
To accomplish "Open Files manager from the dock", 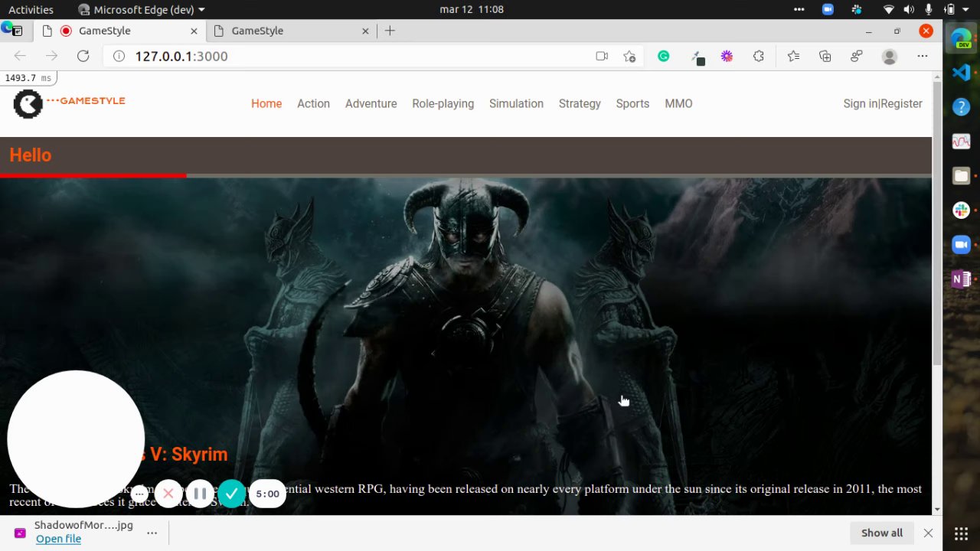I will [961, 176].
